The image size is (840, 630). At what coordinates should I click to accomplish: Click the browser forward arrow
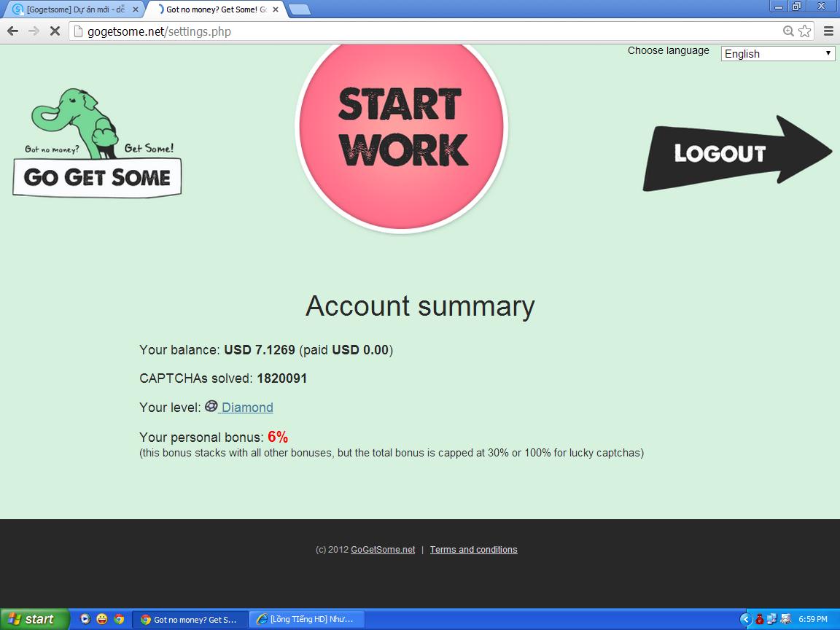[34, 31]
